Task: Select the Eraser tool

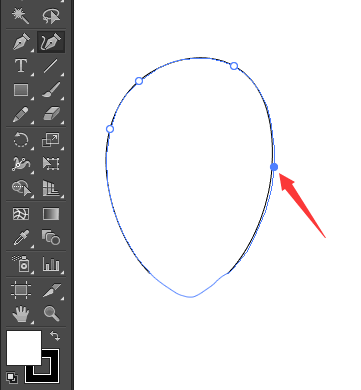Action: [51, 114]
